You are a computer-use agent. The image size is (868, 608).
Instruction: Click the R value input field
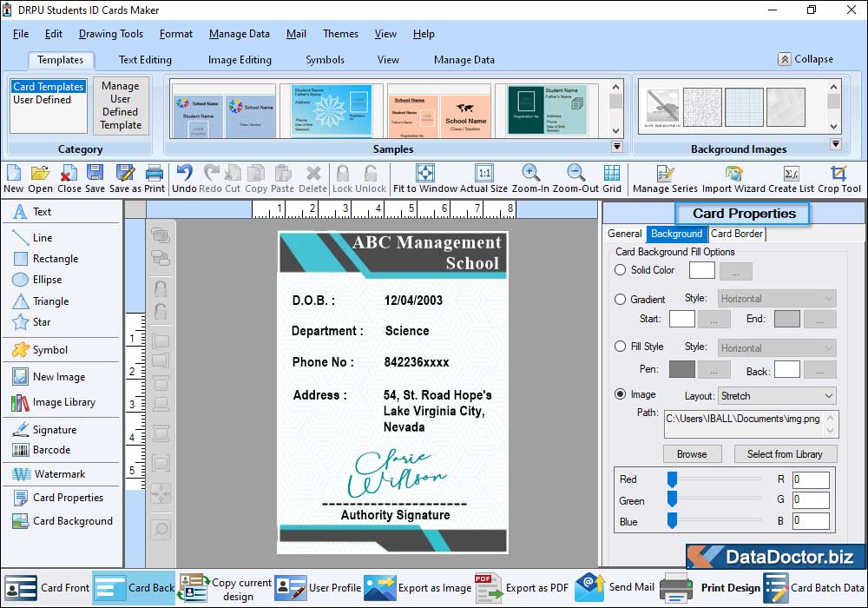point(811,479)
